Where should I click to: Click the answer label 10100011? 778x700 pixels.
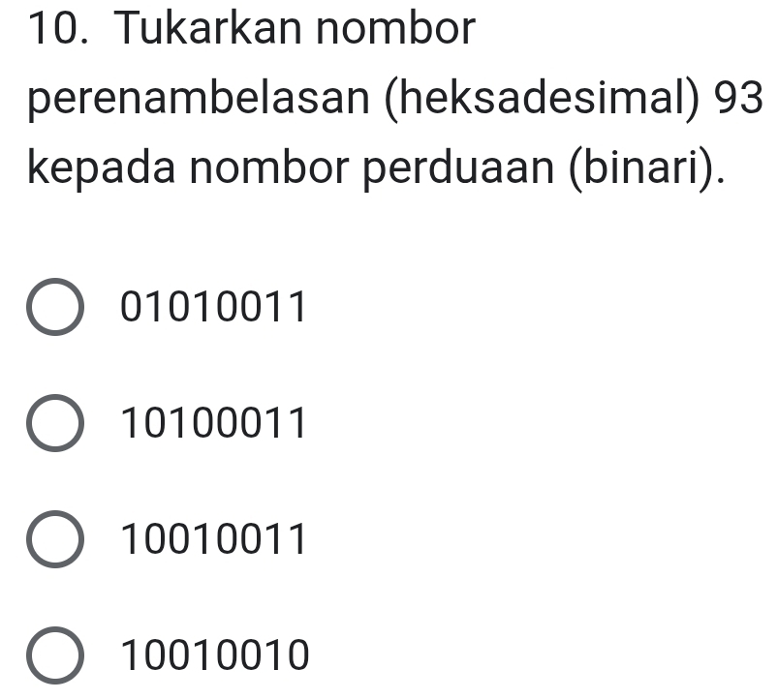[213, 423]
